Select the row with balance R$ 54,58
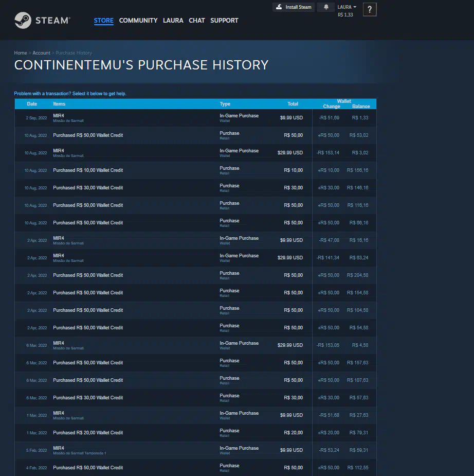The image size is (474, 476). tap(195, 328)
